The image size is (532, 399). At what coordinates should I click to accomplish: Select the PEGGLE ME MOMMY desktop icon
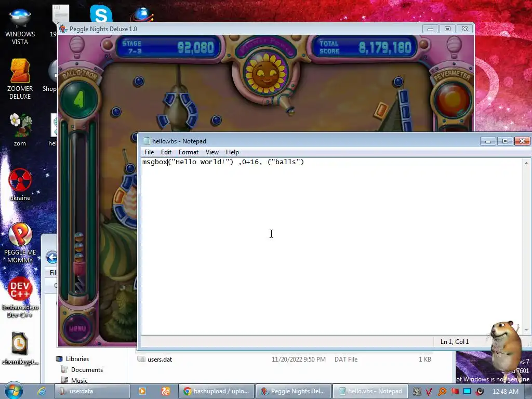coord(20,243)
